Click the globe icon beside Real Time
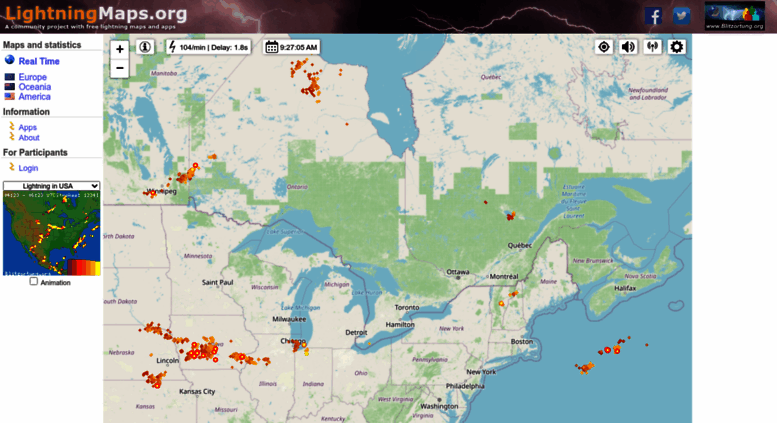 [x=9, y=60]
